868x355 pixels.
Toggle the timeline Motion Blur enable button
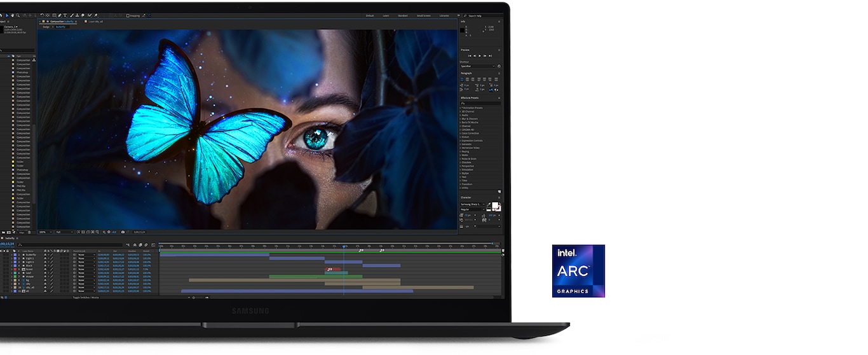point(146,245)
